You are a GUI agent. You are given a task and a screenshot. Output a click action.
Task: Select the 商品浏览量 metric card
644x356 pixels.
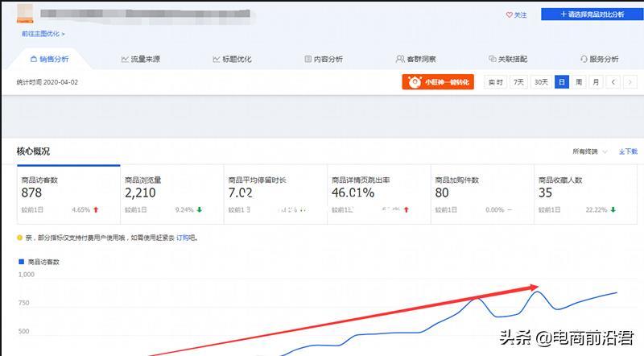(x=172, y=194)
